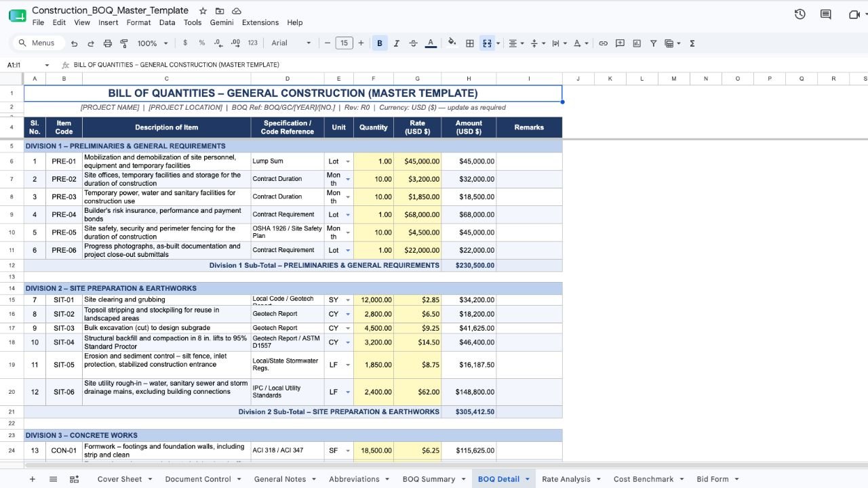The height and width of the screenshot is (488, 868).
Task: Click the Move to folder icon
Action: 220,11
